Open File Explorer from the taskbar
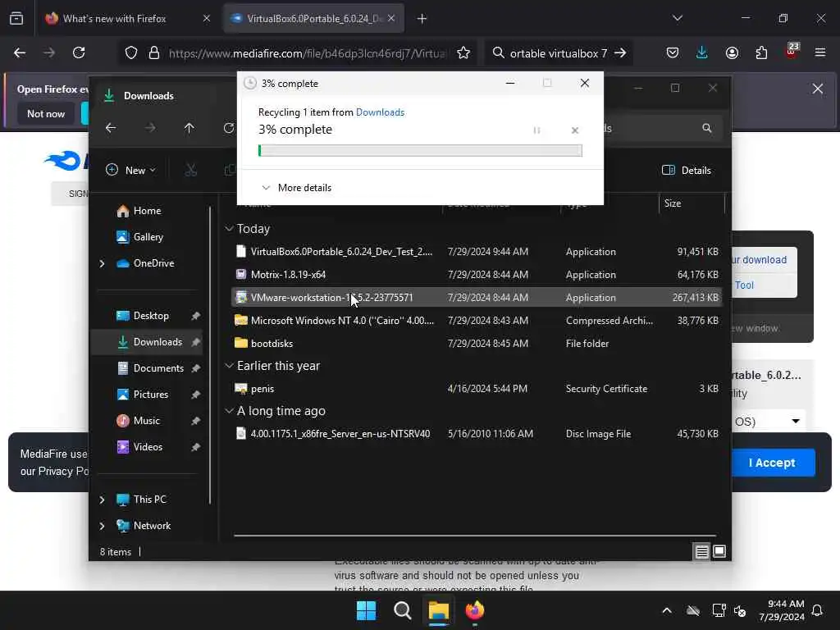Screen dimensions: 840x630 tap(438, 610)
